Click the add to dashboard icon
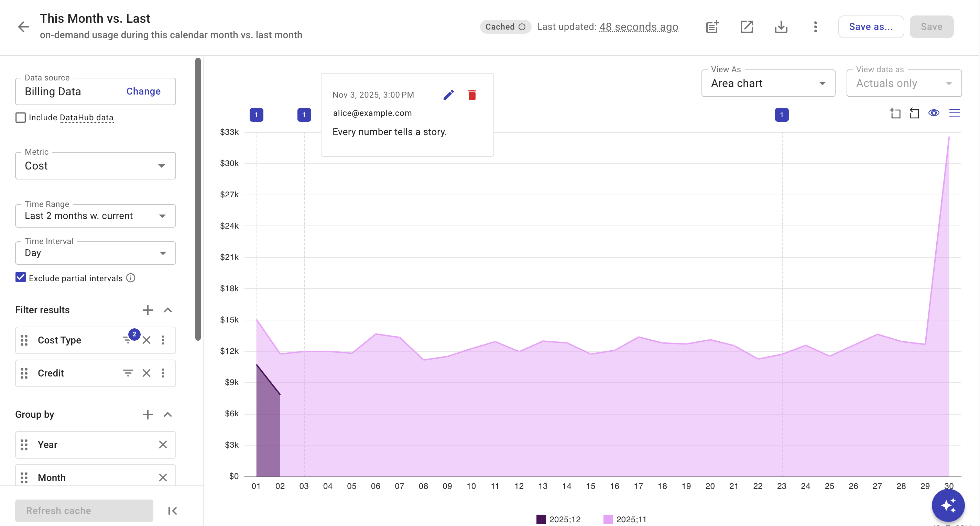Image resolution: width=980 pixels, height=526 pixels. point(712,26)
